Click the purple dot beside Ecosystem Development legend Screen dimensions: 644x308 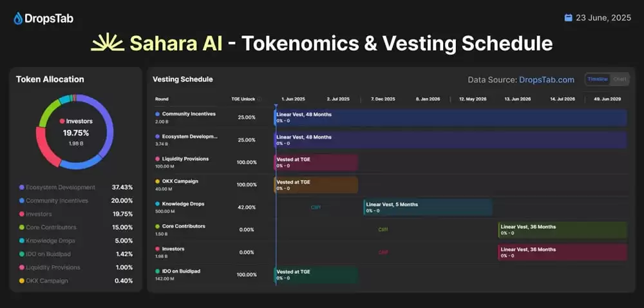pyautogui.click(x=21, y=188)
